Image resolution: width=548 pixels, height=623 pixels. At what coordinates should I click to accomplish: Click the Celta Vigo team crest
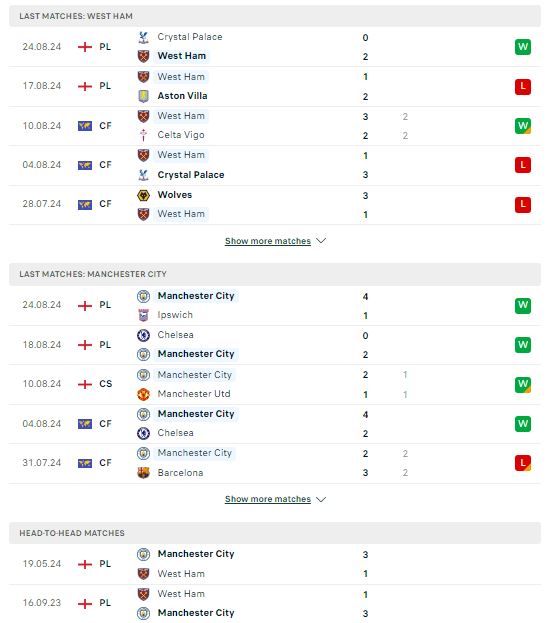[143, 135]
